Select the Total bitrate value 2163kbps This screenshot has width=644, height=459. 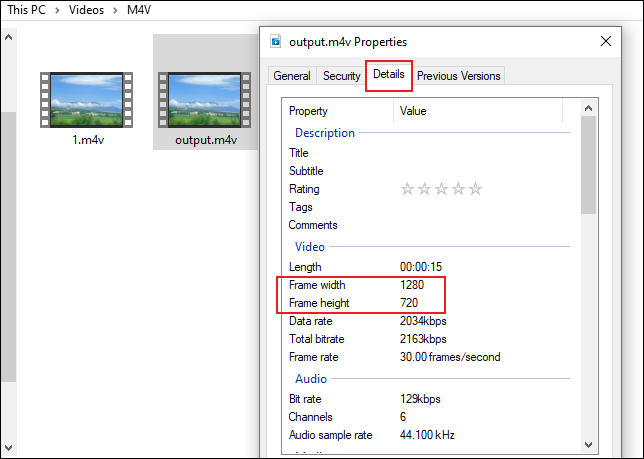423,339
